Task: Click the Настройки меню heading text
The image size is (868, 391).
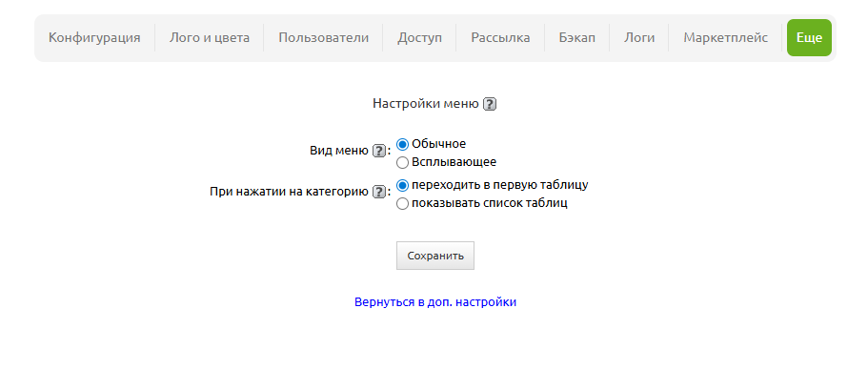Action: click(426, 104)
